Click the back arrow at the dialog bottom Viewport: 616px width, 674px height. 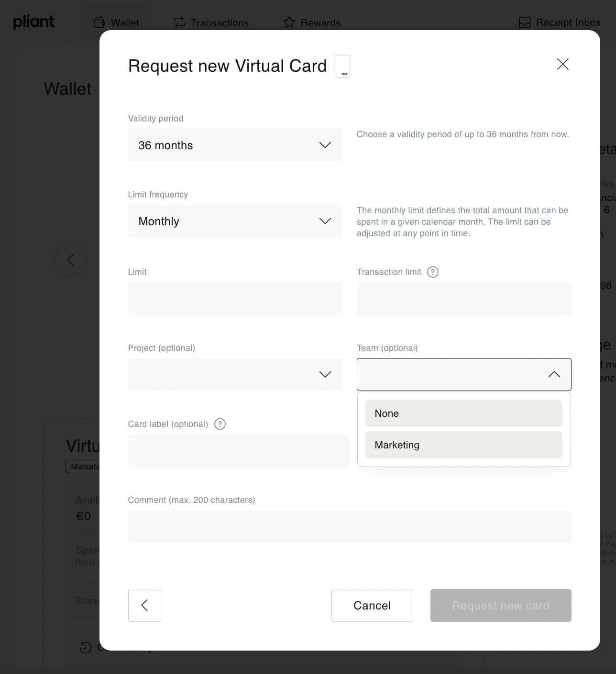144,605
